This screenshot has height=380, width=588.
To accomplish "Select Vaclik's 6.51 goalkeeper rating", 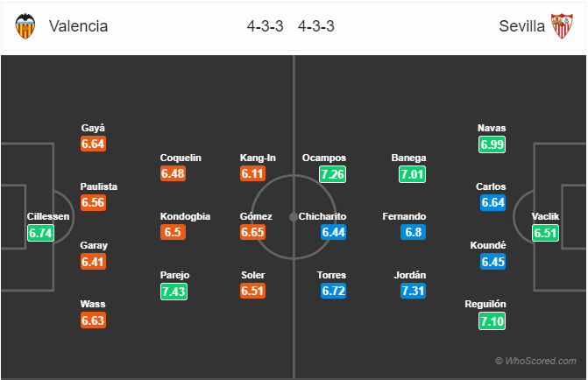I will click(545, 233).
